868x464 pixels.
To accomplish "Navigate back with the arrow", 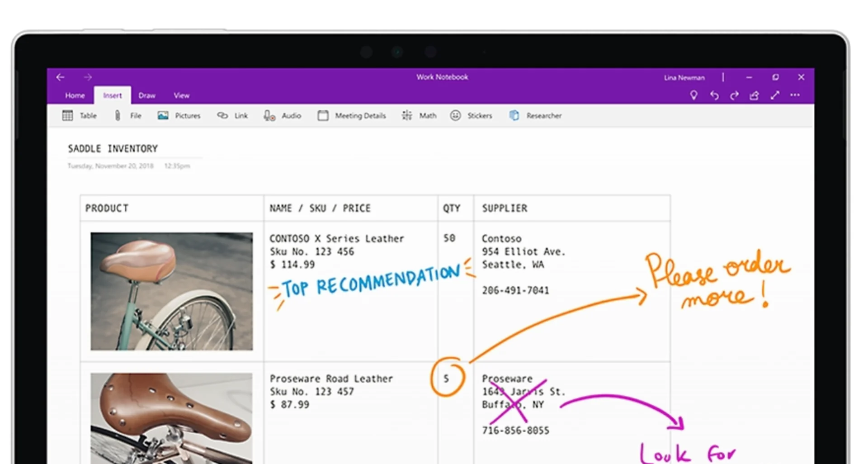I will (61, 77).
